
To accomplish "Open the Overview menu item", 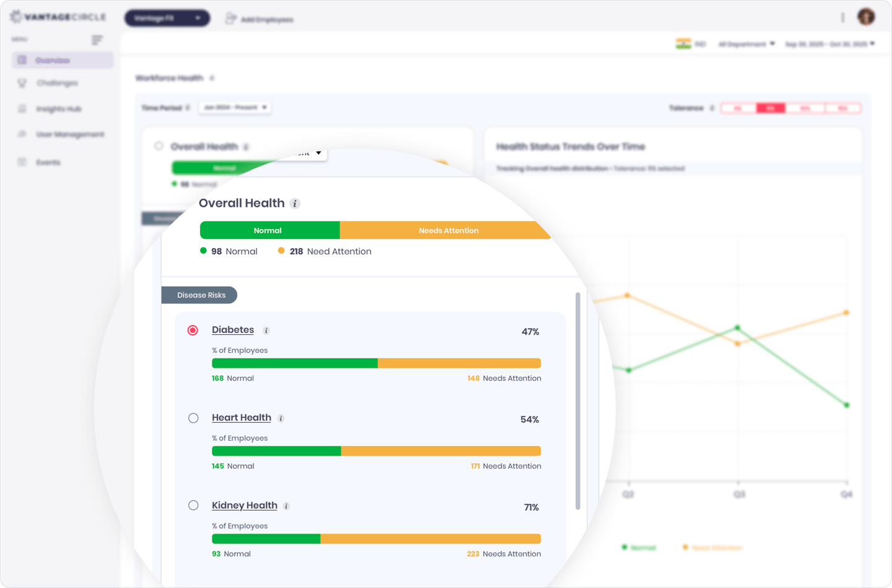I will 63,60.
